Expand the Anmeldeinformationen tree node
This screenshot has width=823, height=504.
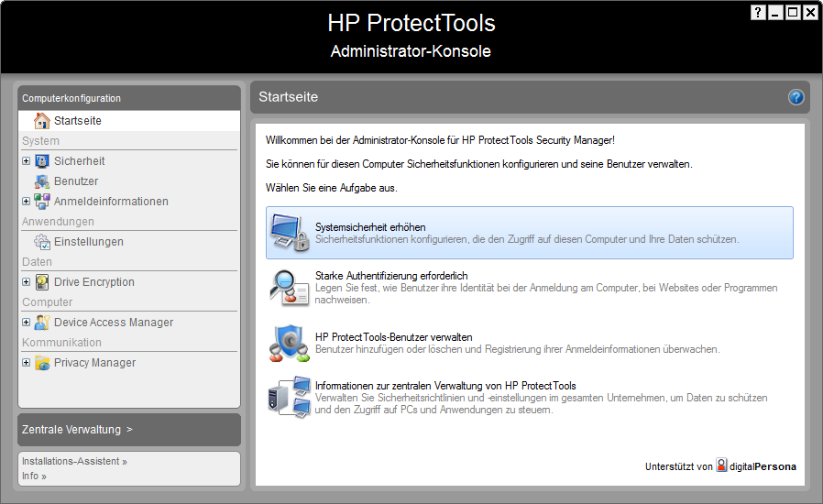pos(26,201)
